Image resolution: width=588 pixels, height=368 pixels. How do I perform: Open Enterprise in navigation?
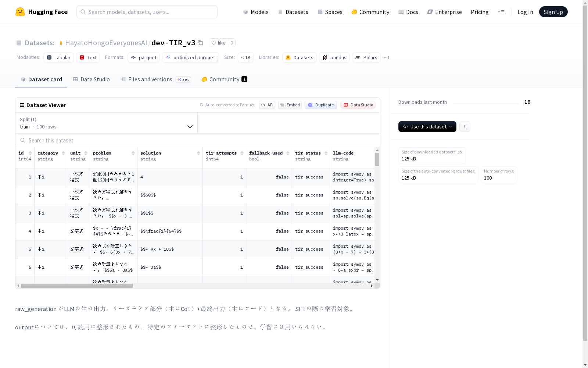click(444, 12)
